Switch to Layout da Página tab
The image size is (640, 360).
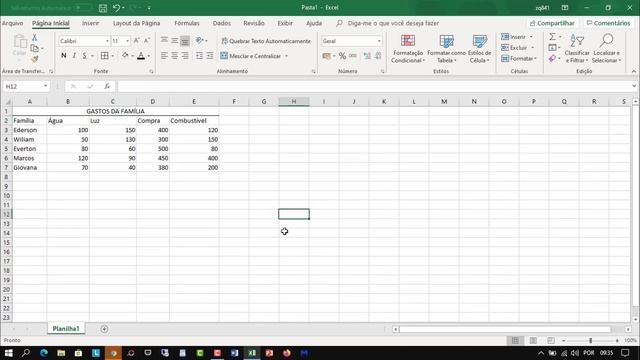pos(136,23)
